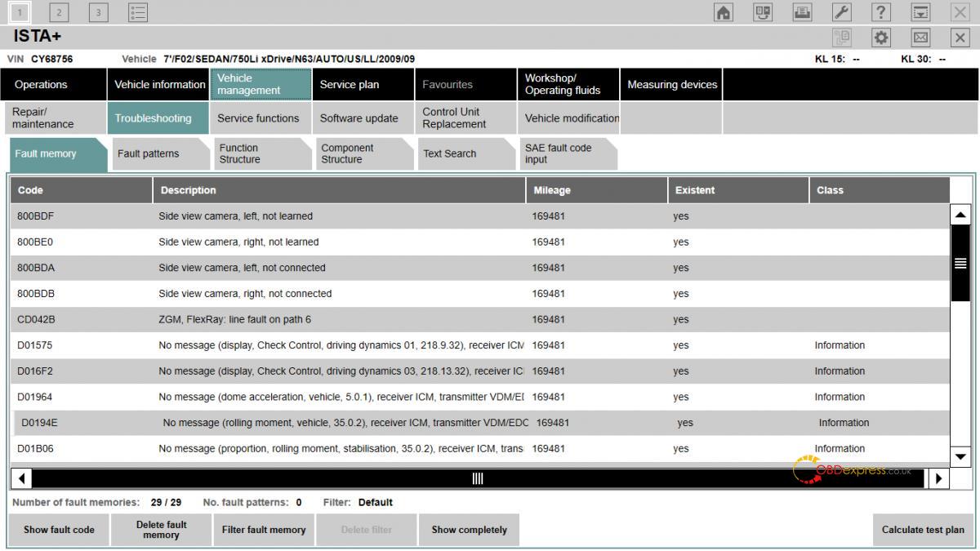Open settings gear icon under ISTA+ bar
Image resolution: width=980 pixels, height=551 pixels.
(x=881, y=38)
